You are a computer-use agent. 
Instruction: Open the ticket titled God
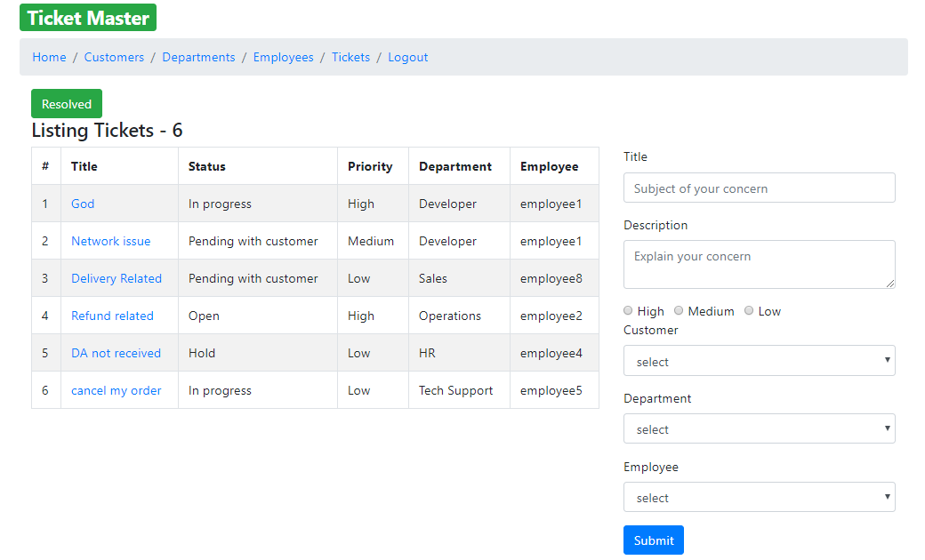click(x=83, y=204)
